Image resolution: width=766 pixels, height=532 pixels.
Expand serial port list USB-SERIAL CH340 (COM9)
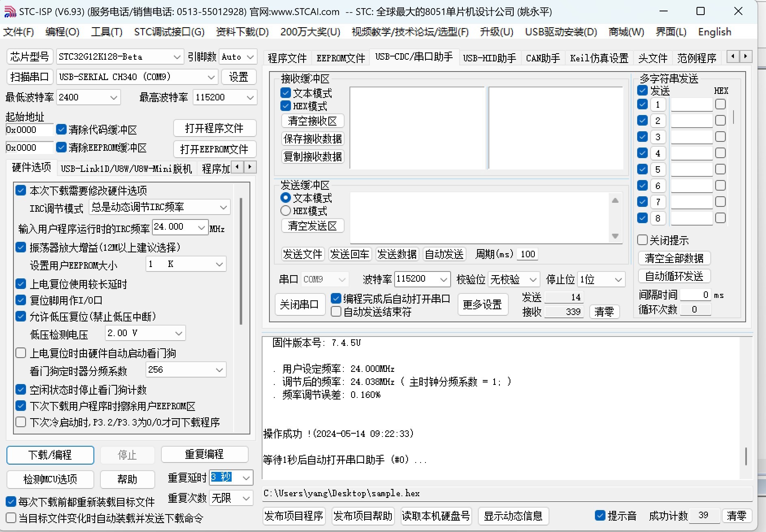click(x=137, y=77)
